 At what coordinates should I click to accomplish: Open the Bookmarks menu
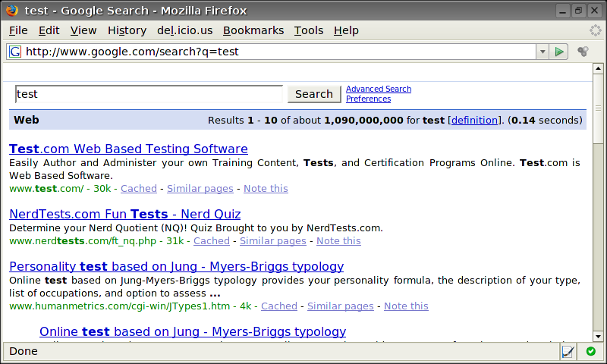click(253, 30)
